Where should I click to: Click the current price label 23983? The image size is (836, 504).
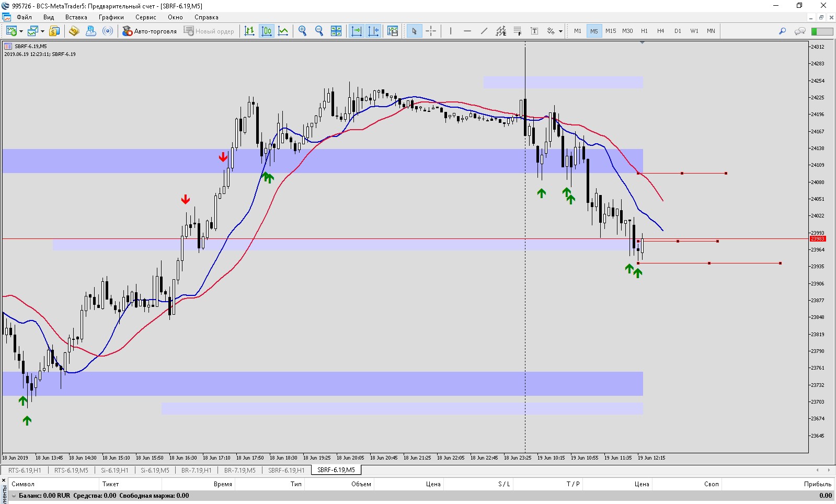(818, 239)
